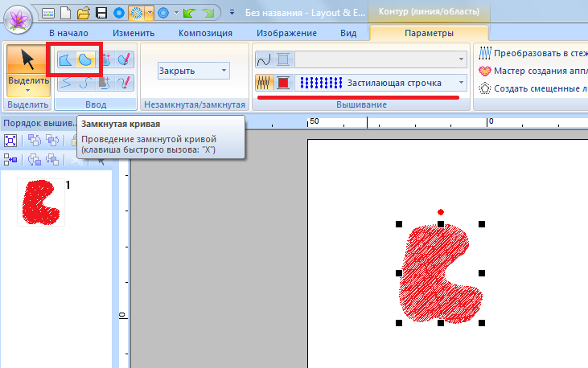Click zoom-to-fit icon in sewing order panel
This screenshot has height=368, width=588.
[11, 140]
